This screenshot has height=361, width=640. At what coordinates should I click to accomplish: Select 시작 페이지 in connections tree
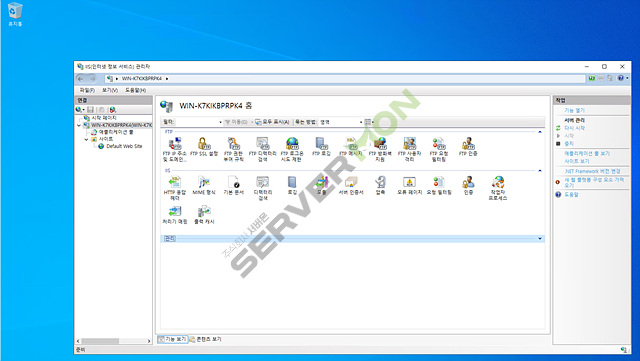click(x=104, y=118)
